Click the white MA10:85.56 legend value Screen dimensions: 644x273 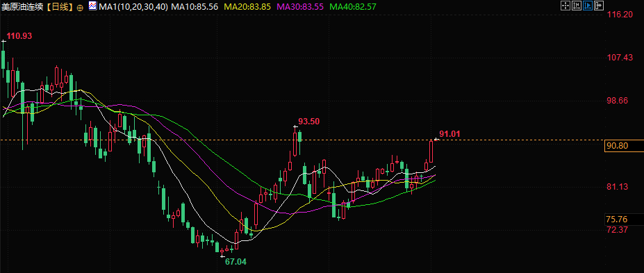coord(195,7)
